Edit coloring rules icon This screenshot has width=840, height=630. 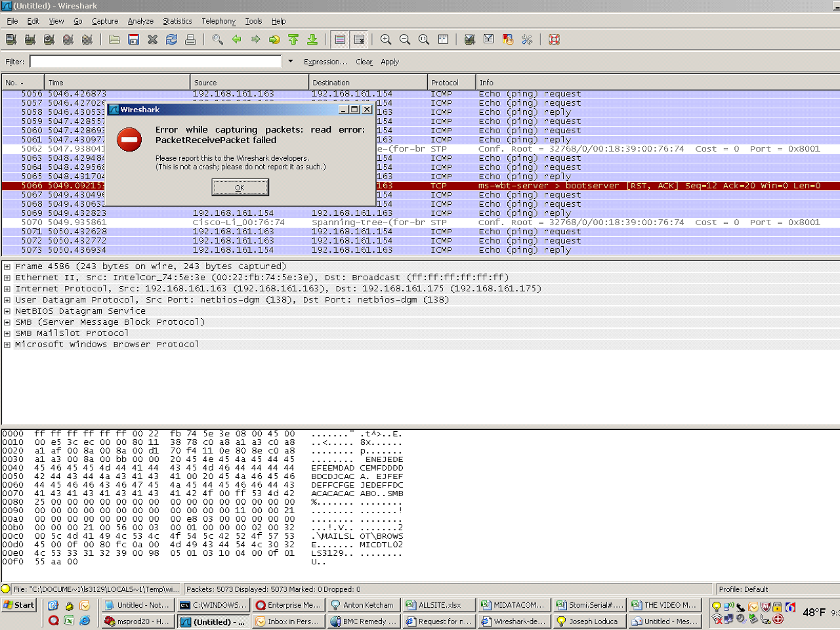507,39
